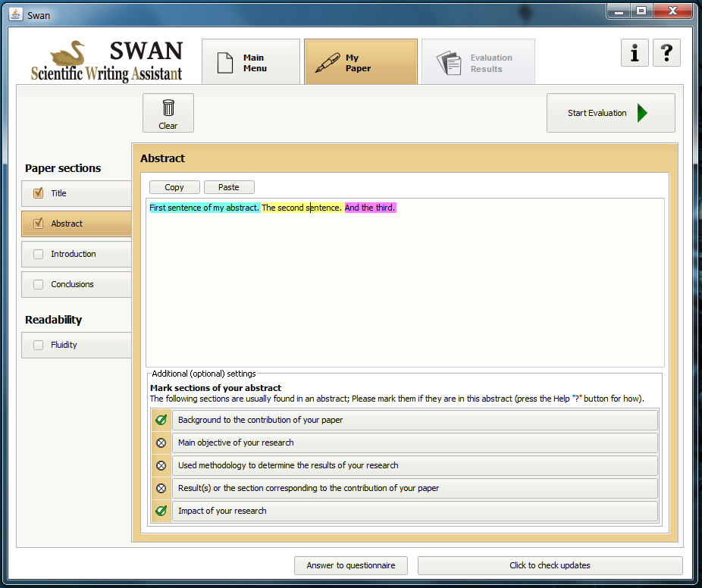Click to check updates button

click(550, 565)
